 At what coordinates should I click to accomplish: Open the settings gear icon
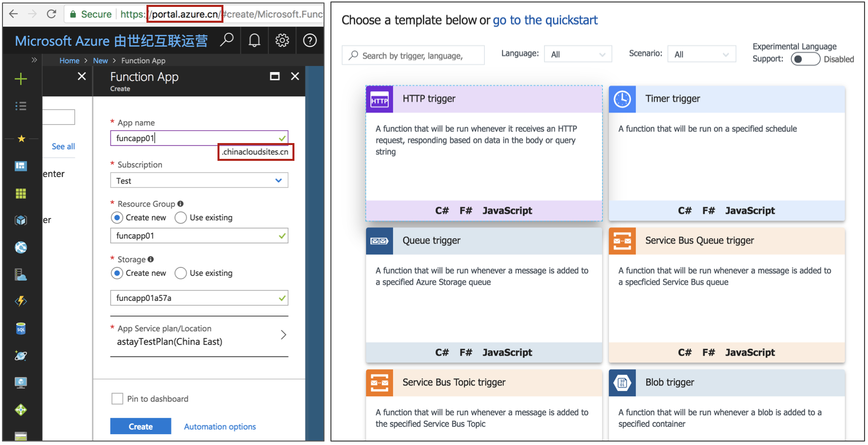(282, 40)
